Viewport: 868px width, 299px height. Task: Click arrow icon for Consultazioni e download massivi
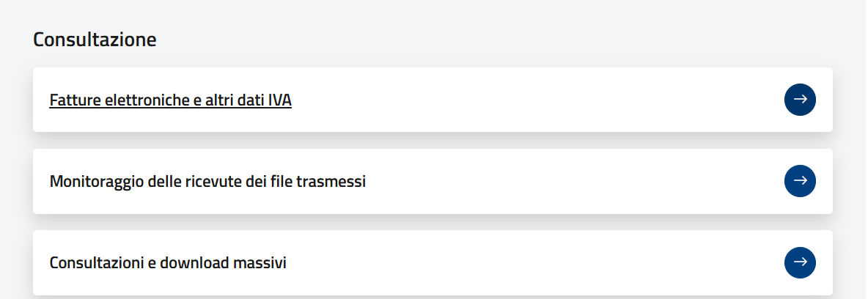[800, 262]
